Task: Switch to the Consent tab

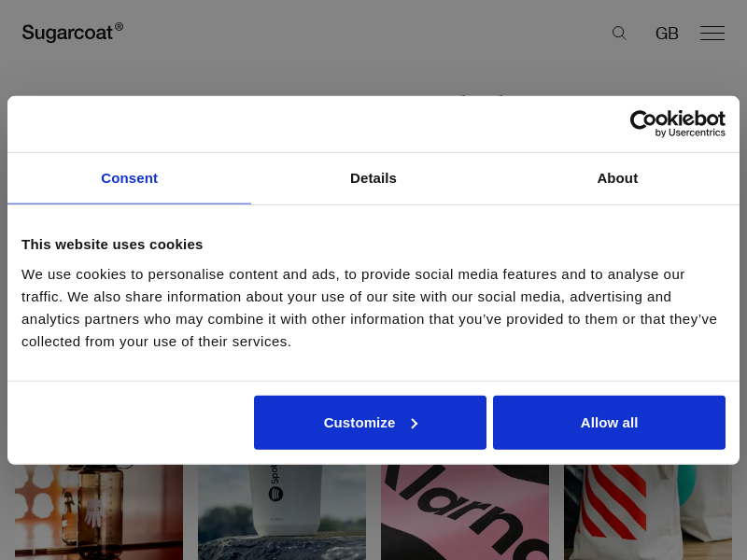Action: coord(129,178)
